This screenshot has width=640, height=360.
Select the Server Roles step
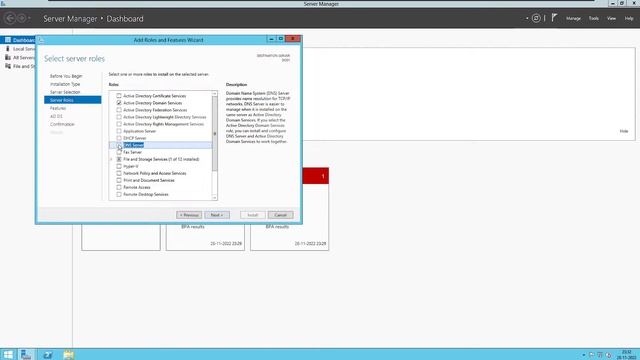(x=73, y=100)
